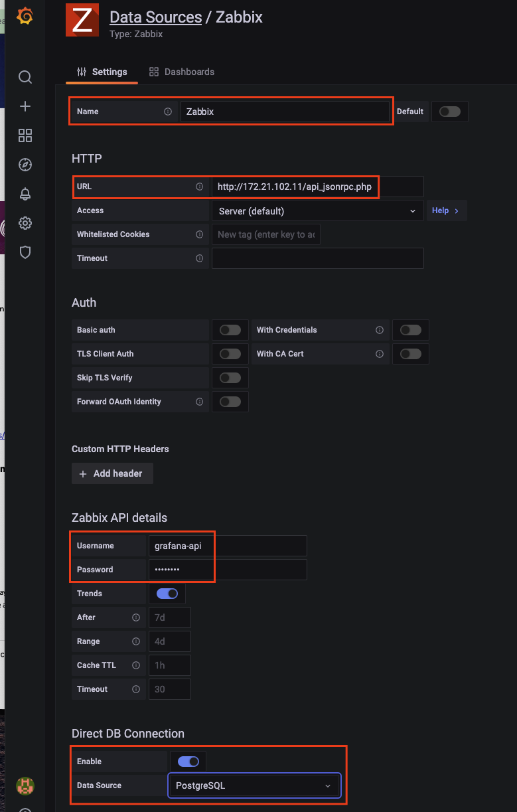Open PostgreSQL Data Source dropdown
The height and width of the screenshot is (812, 517).
[254, 785]
